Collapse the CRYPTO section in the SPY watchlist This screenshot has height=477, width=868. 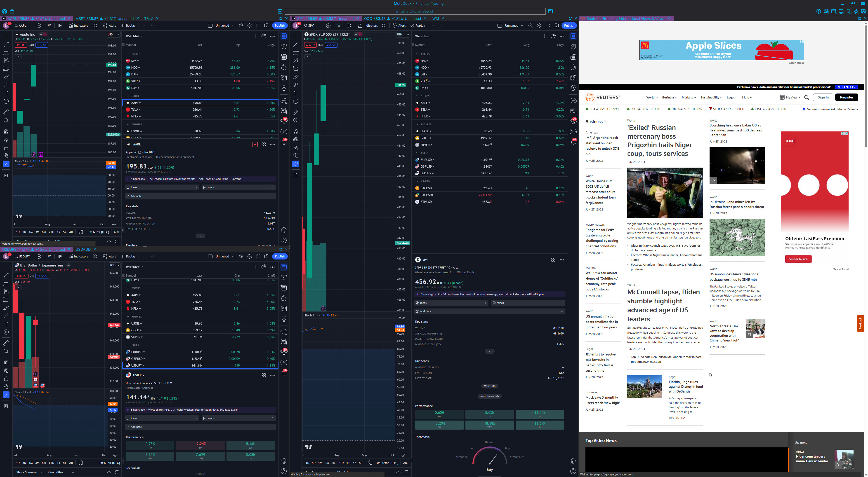(x=417, y=181)
